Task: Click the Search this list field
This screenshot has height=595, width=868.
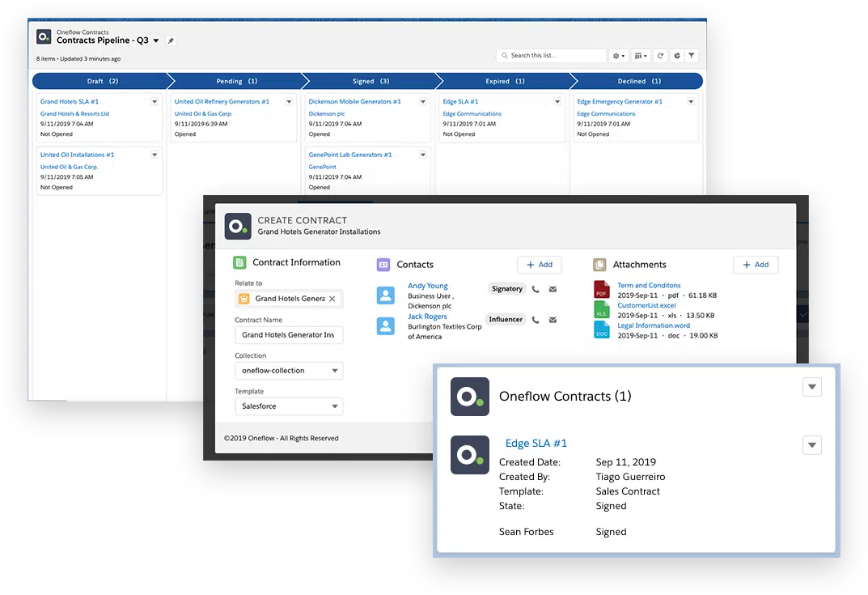Action: click(552, 55)
